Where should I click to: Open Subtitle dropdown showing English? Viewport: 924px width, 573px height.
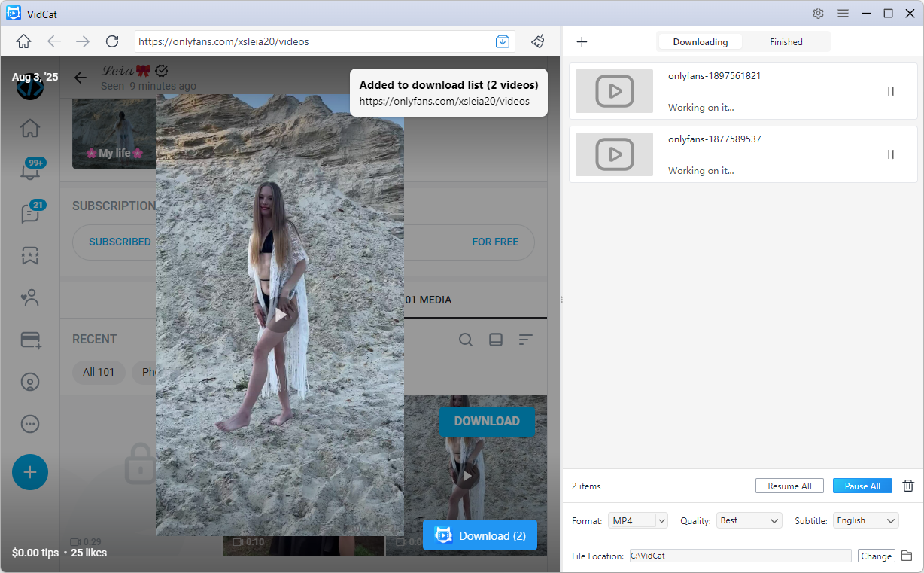(x=866, y=520)
